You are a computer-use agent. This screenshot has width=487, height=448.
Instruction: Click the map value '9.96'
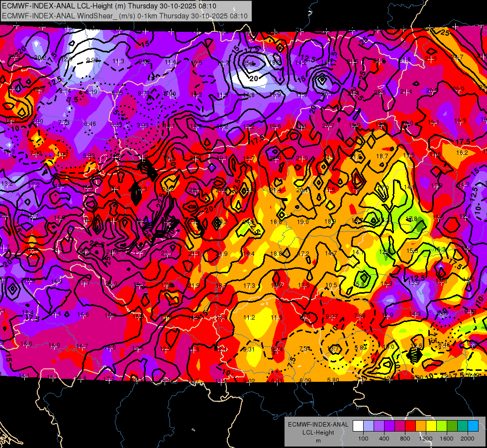[x=92, y=60]
